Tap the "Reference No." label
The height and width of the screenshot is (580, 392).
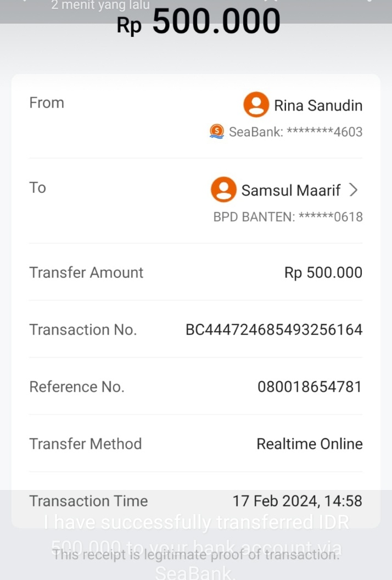coord(77,387)
